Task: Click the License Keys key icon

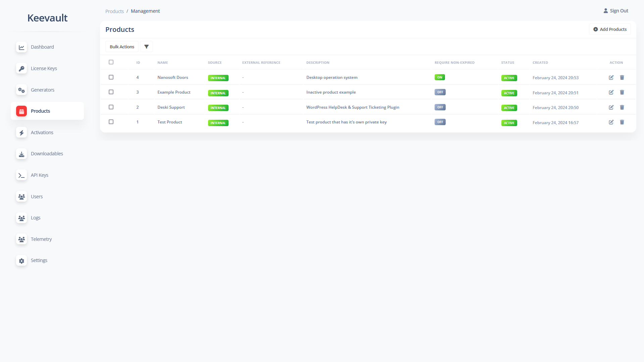Action: point(21,69)
